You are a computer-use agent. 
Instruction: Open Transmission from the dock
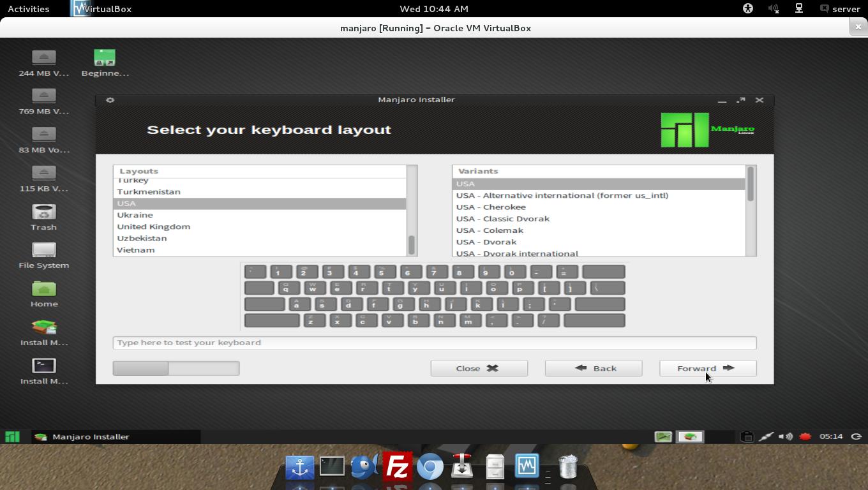[x=462, y=467]
